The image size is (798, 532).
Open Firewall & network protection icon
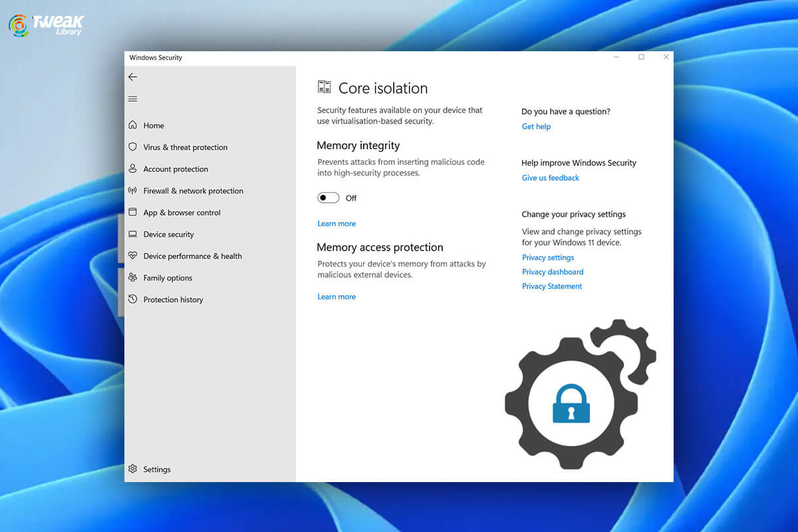pyautogui.click(x=134, y=191)
